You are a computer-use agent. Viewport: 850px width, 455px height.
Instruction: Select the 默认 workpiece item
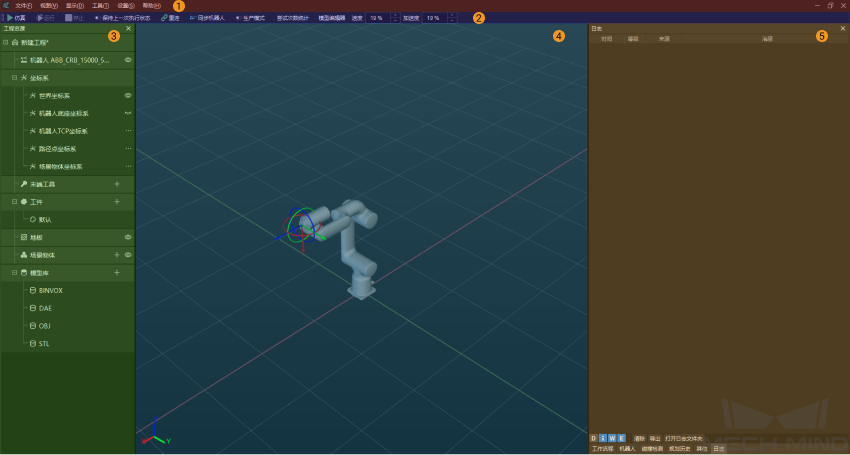pyautogui.click(x=45, y=220)
